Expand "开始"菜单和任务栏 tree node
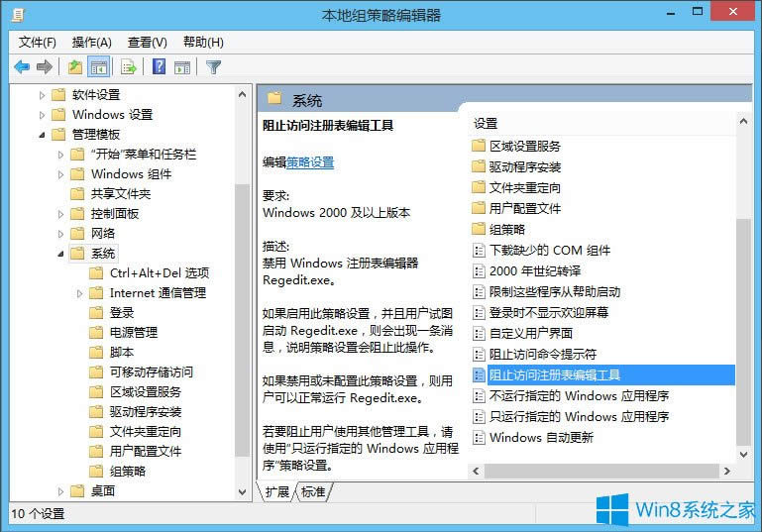762x532 pixels. [x=60, y=155]
